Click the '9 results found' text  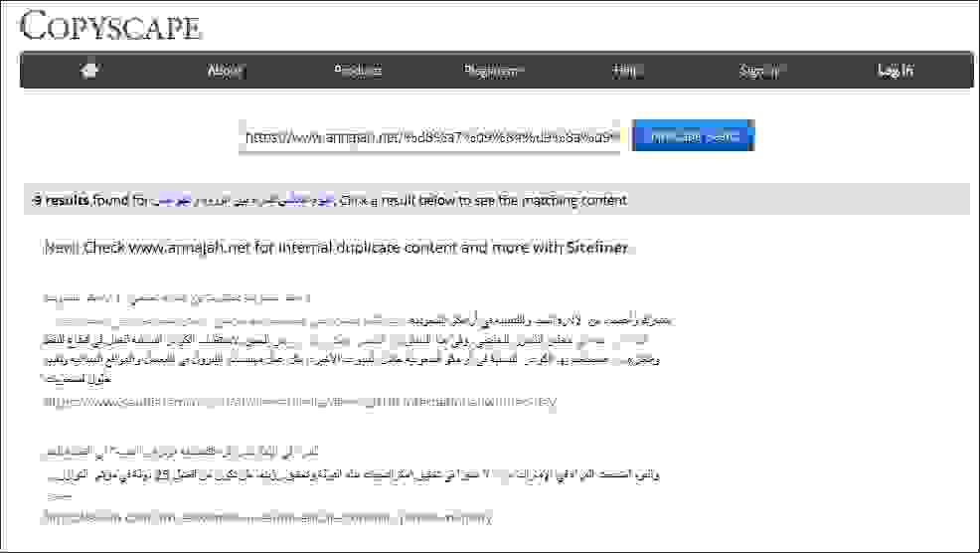(x=90, y=200)
